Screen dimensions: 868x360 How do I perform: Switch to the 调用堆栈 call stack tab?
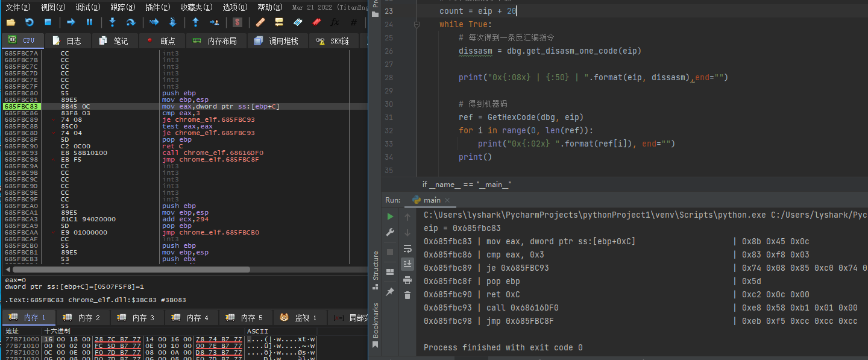point(277,40)
